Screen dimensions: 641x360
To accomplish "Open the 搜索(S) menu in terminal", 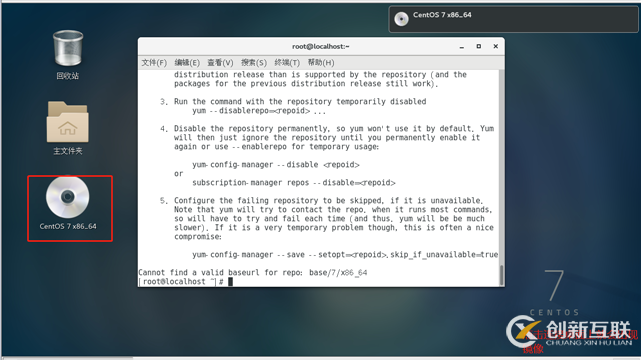I will 253,63.
